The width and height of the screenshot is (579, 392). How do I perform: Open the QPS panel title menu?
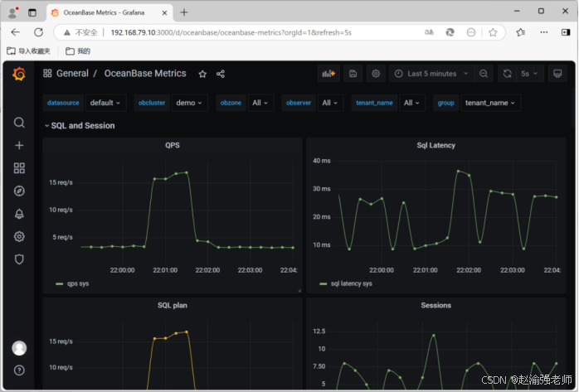[173, 145]
